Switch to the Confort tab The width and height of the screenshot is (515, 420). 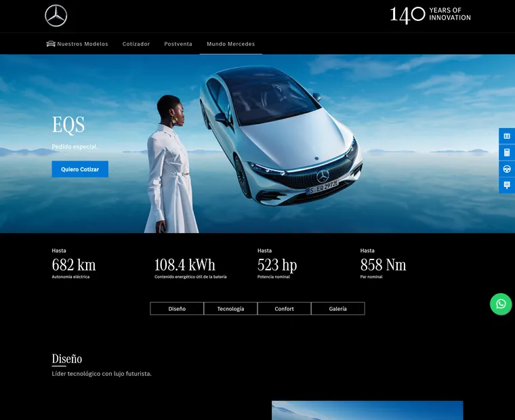pyautogui.click(x=284, y=309)
